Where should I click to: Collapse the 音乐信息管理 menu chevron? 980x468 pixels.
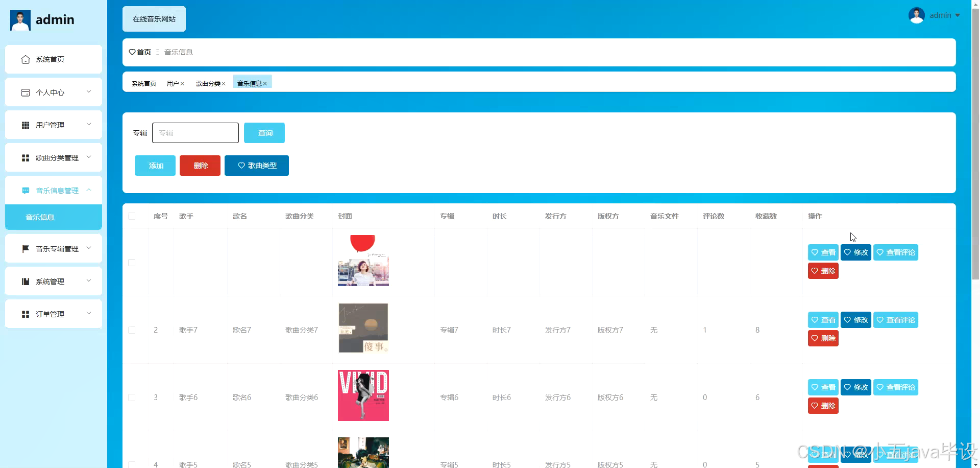(89, 190)
